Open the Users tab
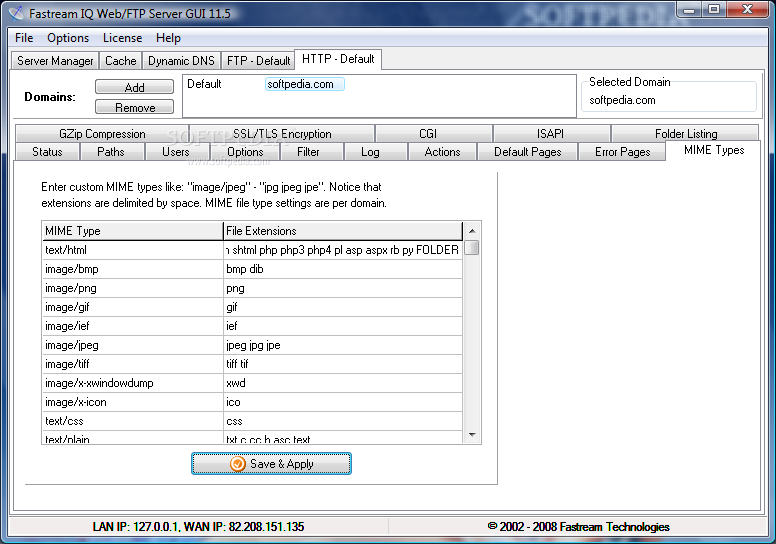Screen dimensions: 776x544 (176, 151)
